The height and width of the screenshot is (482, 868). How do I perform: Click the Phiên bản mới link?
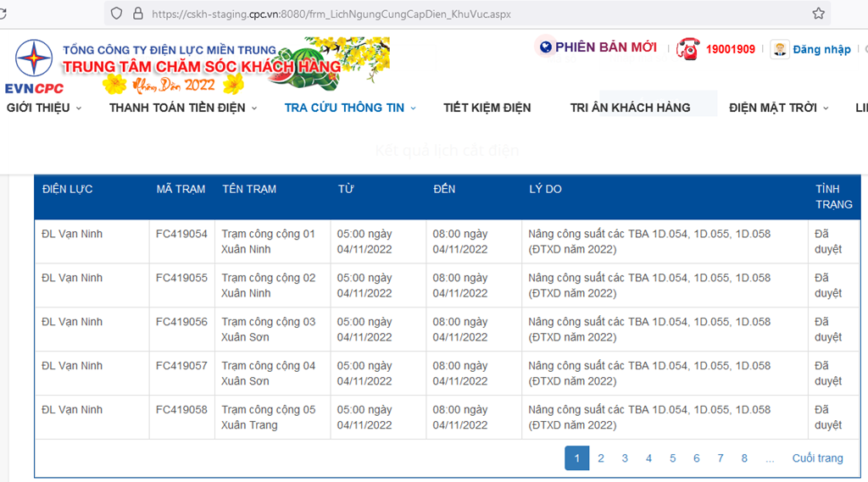605,47
